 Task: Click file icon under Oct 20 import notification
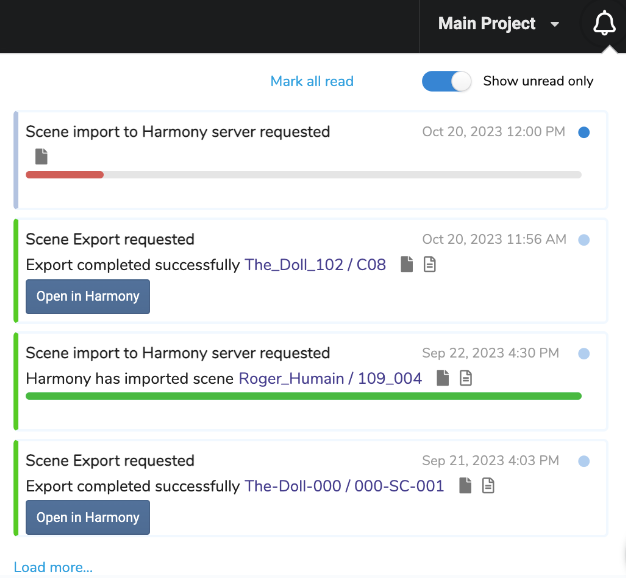41,156
